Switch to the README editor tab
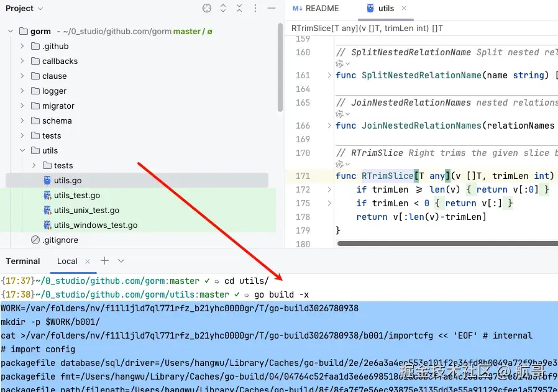Image resolution: width=558 pixels, height=392 pixels. 316,8
